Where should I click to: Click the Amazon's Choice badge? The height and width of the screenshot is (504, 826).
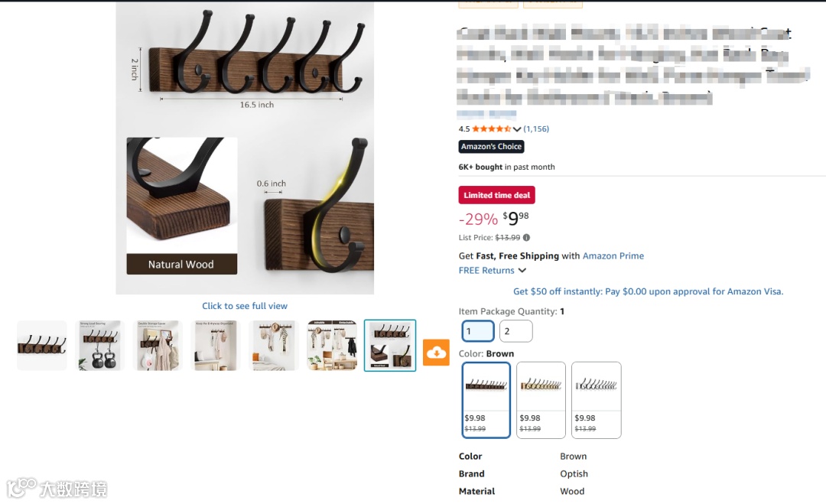[x=492, y=146]
